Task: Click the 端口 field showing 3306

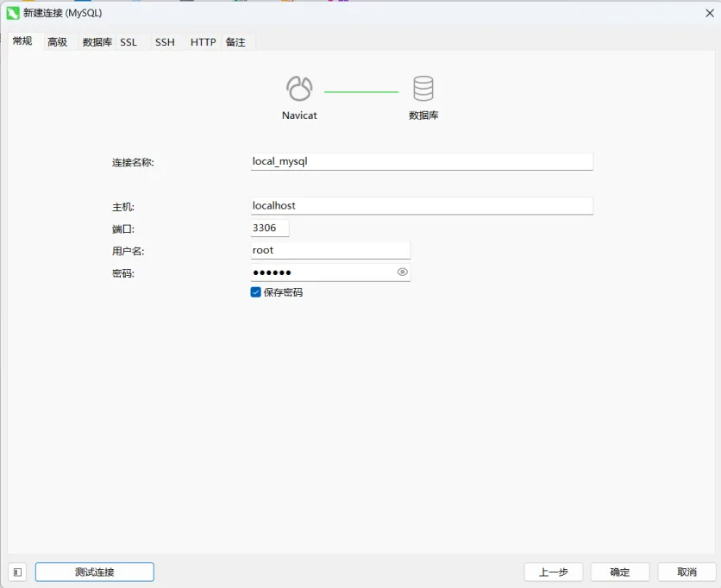Action: pyautogui.click(x=270, y=228)
